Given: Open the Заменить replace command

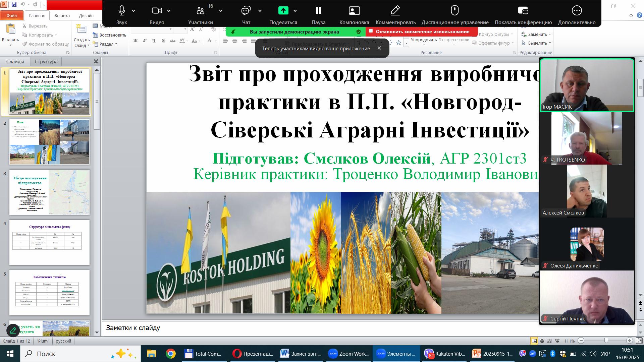Looking at the screenshot, I should [x=536, y=34].
